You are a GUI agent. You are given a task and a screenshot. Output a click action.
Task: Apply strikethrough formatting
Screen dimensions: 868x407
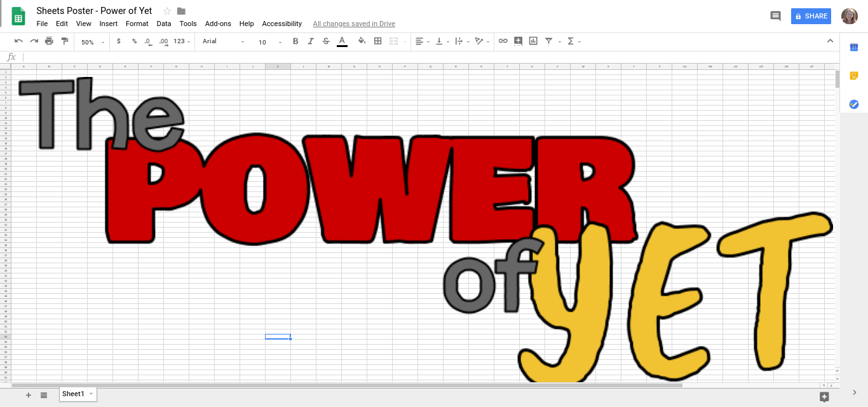(326, 41)
